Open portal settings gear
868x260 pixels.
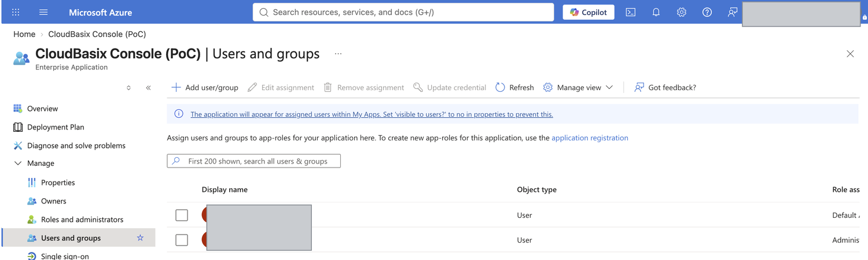(682, 12)
